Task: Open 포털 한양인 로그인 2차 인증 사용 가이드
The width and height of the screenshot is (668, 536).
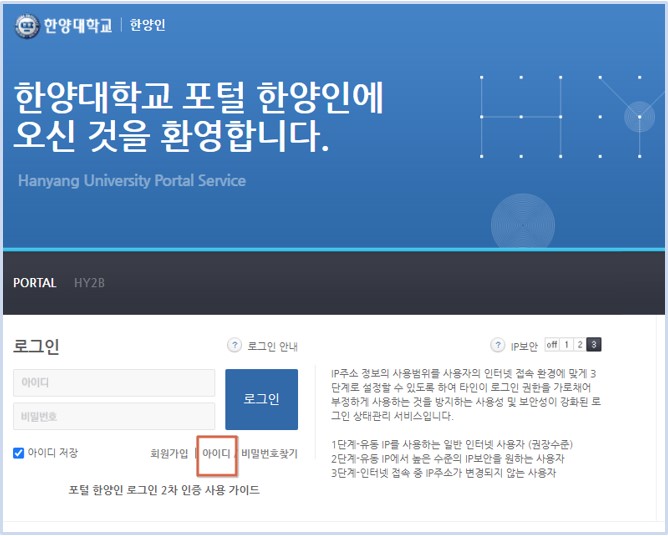Action: [x=164, y=490]
